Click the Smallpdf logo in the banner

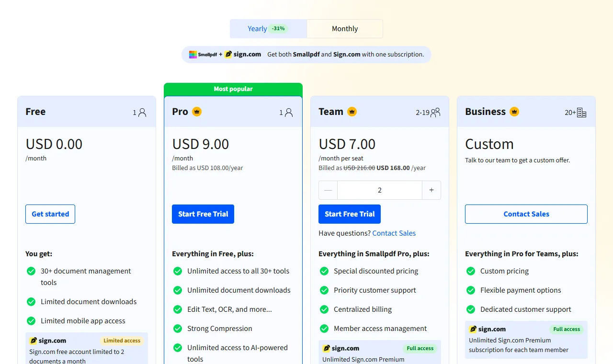click(203, 55)
